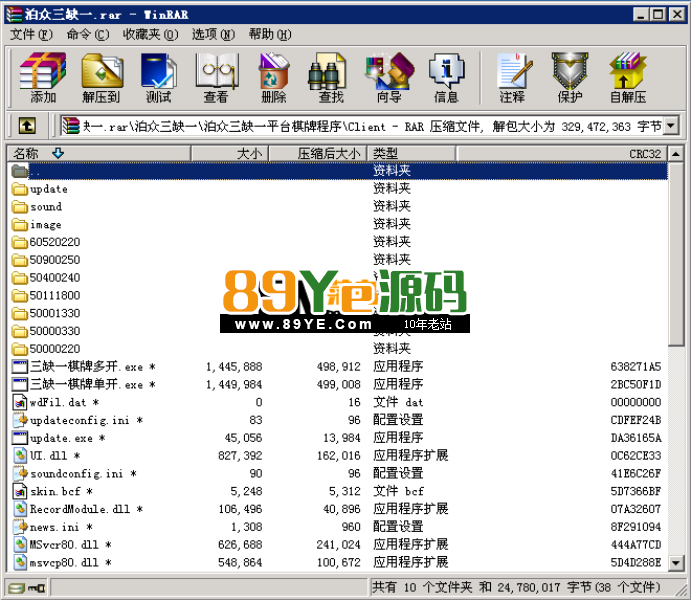Viewport: 691px width, 600px height.
Task: Open the 文件(F) menu
Action: click(x=31, y=34)
